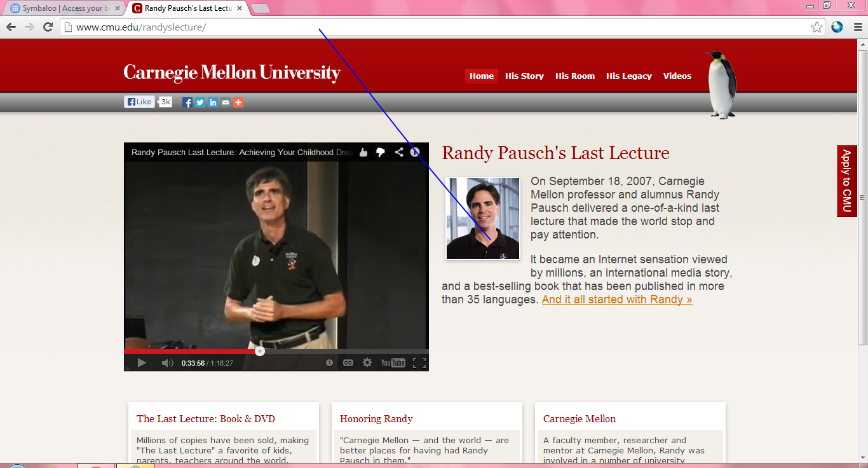Click the browser forward arrow
Screen dimensions: 868x468
point(29,27)
